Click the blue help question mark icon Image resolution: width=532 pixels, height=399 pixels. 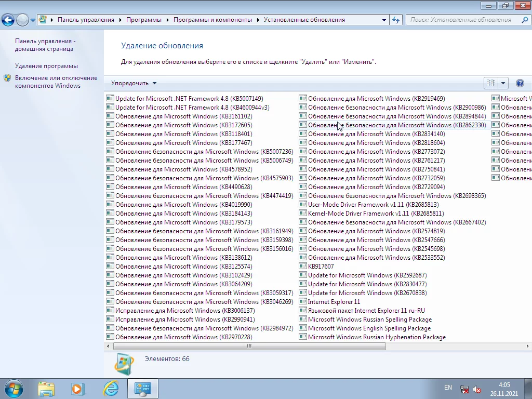520,83
